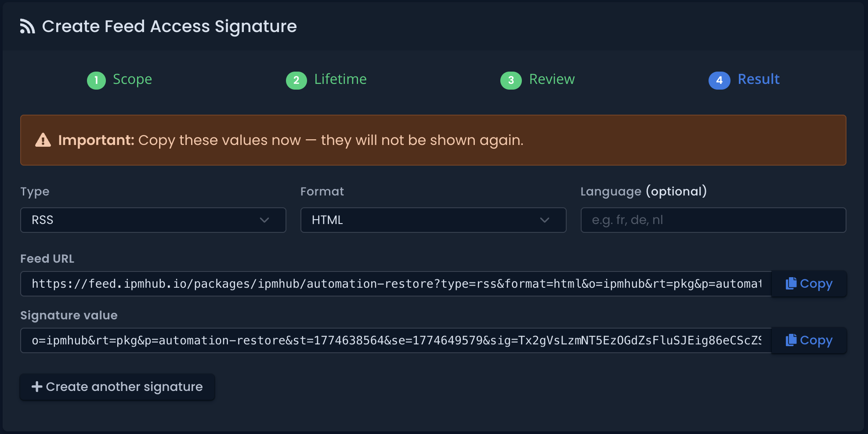The height and width of the screenshot is (434, 868).
Task: Go to the Lifetime step
Action: click(x=340, y=80)
